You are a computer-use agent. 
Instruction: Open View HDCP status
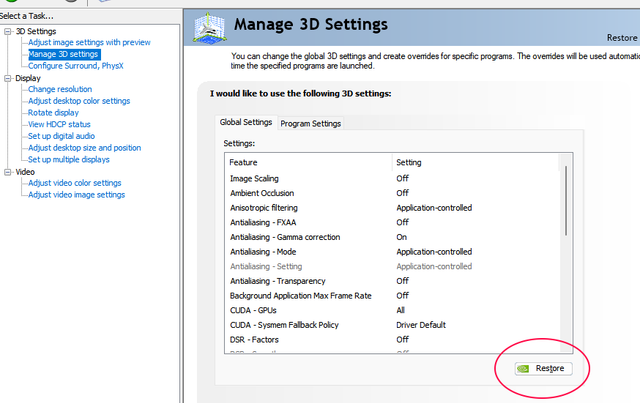coord(59,125)
